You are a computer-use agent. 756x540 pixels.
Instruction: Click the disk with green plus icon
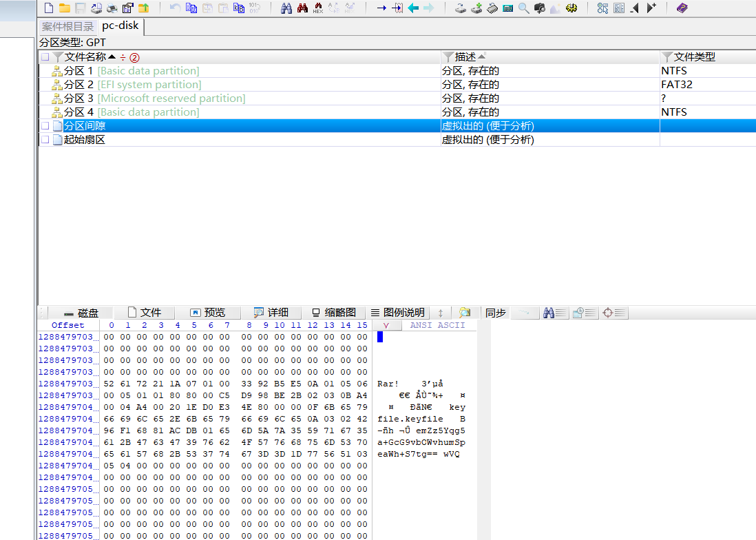pyautogui.click(x=476, y=8)
